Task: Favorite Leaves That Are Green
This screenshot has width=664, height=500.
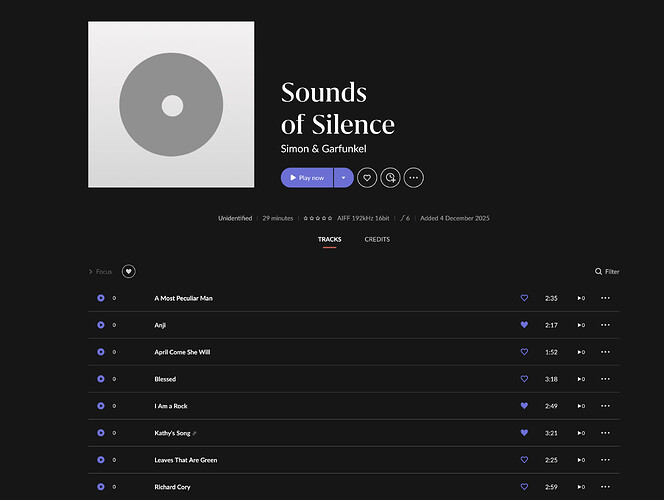Action: click(x=524, y=460)
